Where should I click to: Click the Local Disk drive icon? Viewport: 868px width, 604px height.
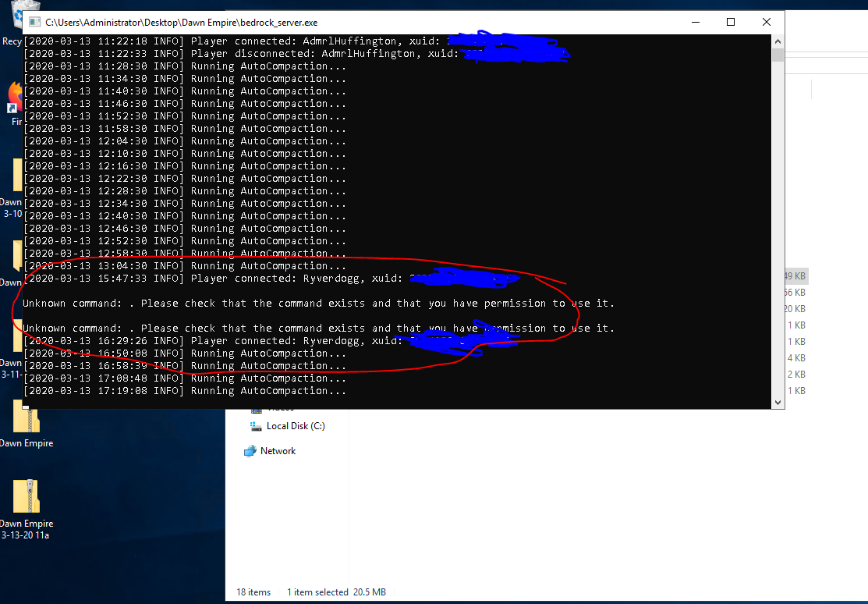pos(256,426)
